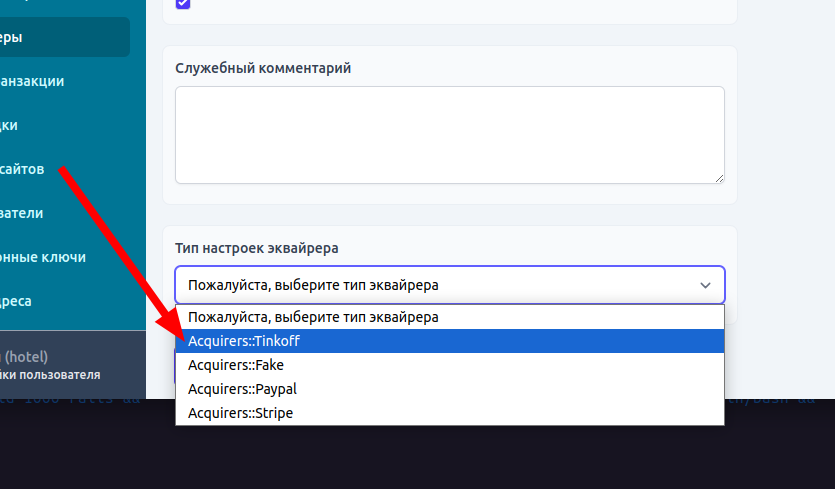Open the sidebar item ending in 'онные ключи'

(43, 257)
